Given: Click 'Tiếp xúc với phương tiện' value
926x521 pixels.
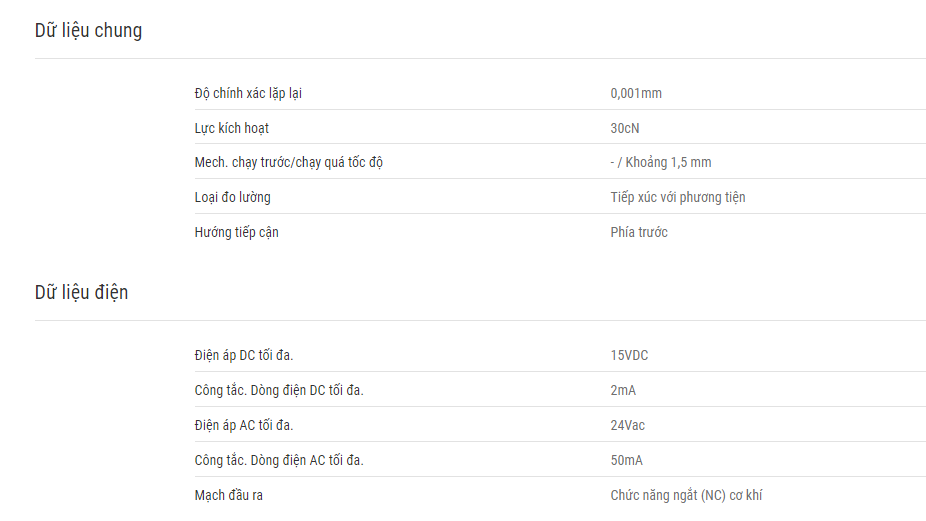Looking at the screenshot, I should pos(678,197).
